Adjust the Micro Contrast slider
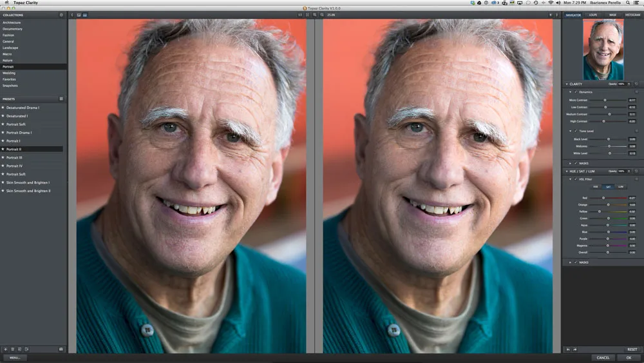644x363 pixels. 608,100
